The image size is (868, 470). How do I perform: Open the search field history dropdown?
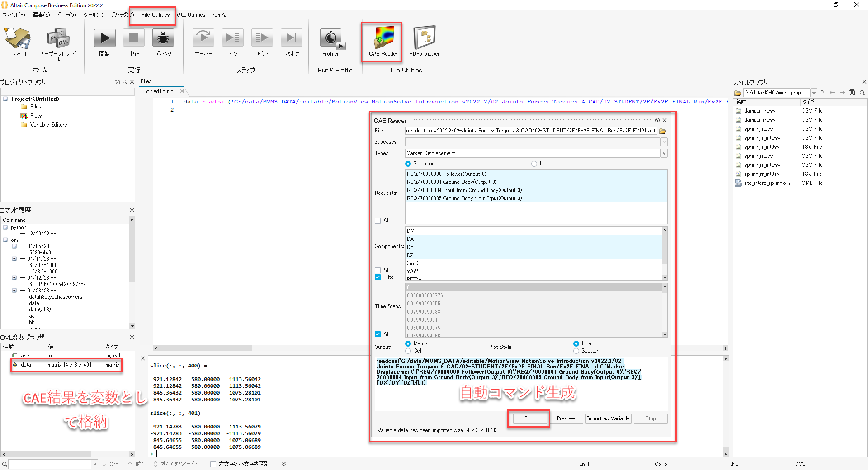(94, 464)
